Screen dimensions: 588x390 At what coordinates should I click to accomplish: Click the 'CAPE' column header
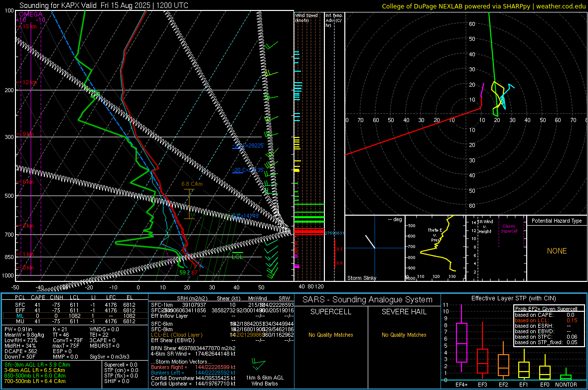tap(38, 297)
